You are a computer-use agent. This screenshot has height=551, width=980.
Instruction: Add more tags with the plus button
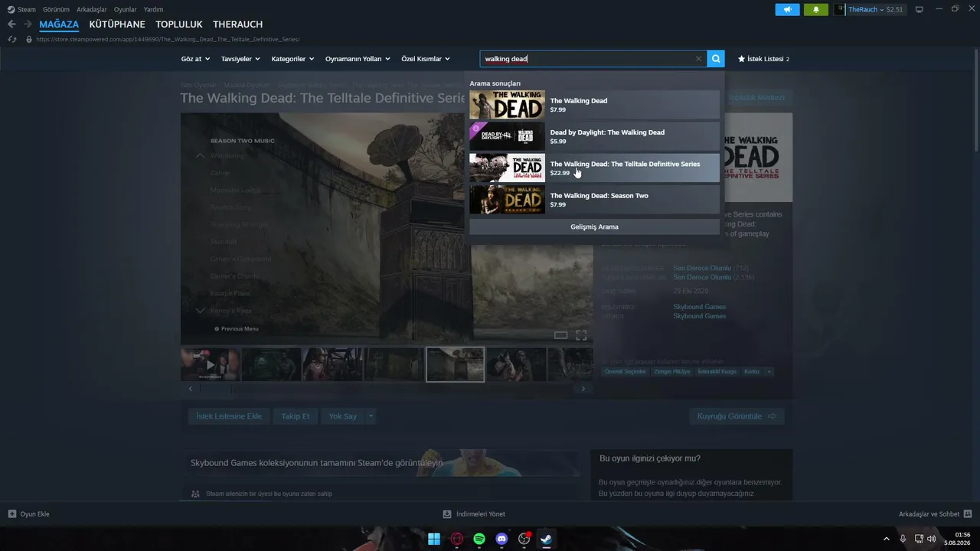click(x=769, y=371)
